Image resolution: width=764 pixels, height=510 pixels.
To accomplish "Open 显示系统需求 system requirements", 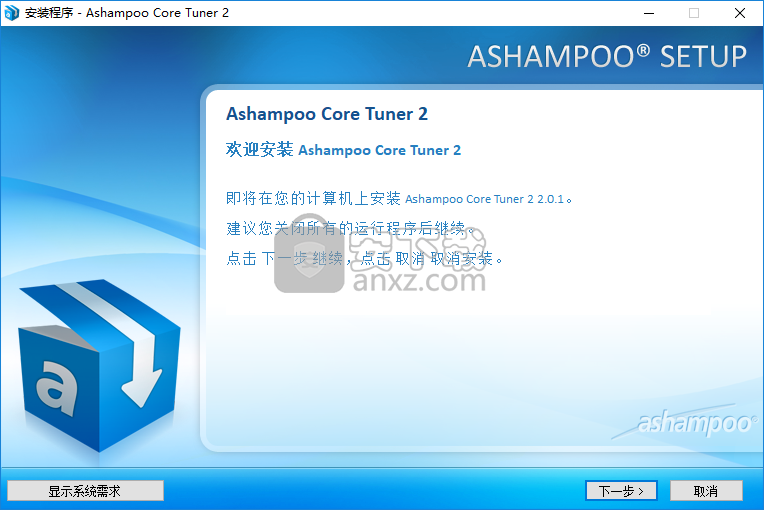I will (85, 491).
